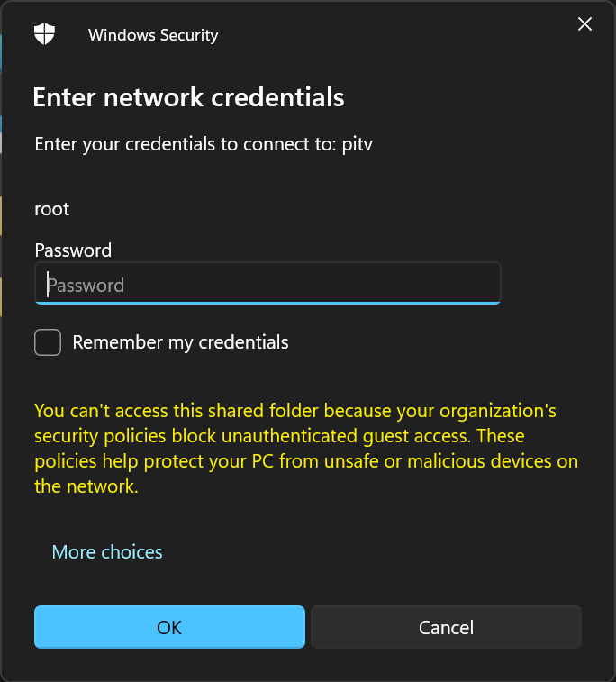Click the Windows Security shield icon
Screen dimensions: 616x682
(44, 35)
